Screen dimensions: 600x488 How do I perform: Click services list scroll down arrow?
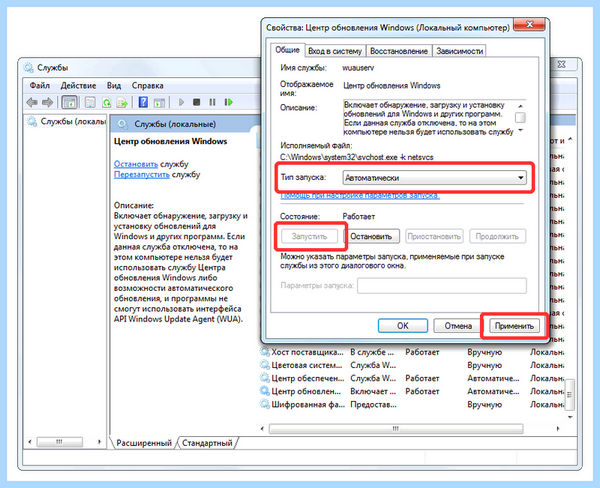(x=570, y=417)
